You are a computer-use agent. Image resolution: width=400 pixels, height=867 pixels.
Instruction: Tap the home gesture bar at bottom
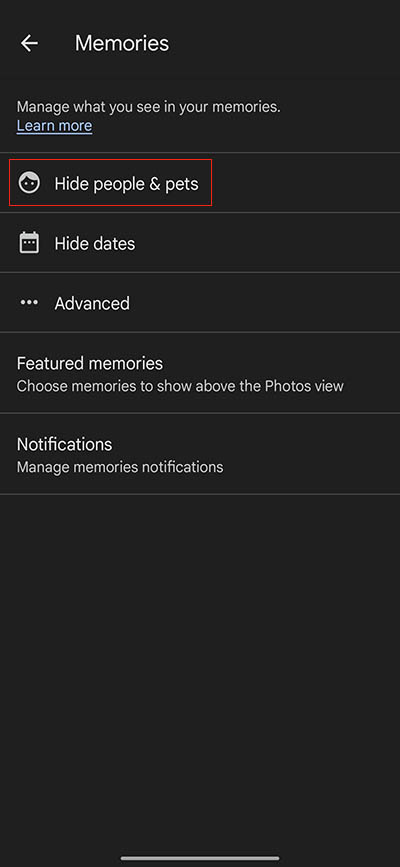[x=200, y=858]
